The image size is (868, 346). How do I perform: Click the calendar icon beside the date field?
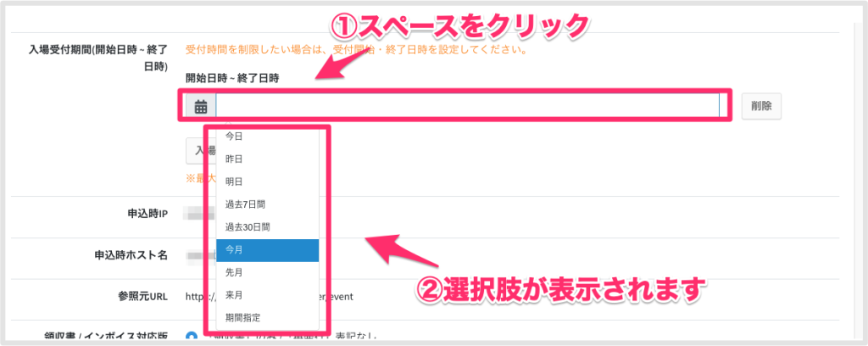pos(200,106)
